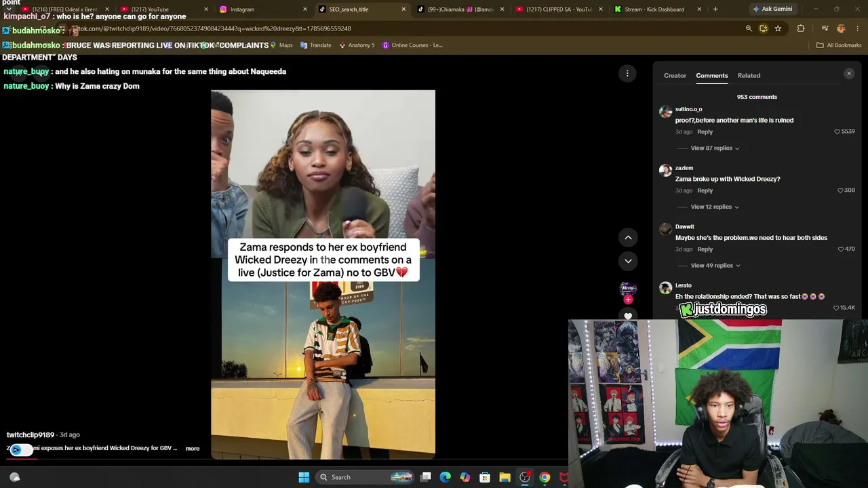Viewport: 868px width, 488px height.
Task: Switch to the Related tab
Action: click(x=749, y=75)
